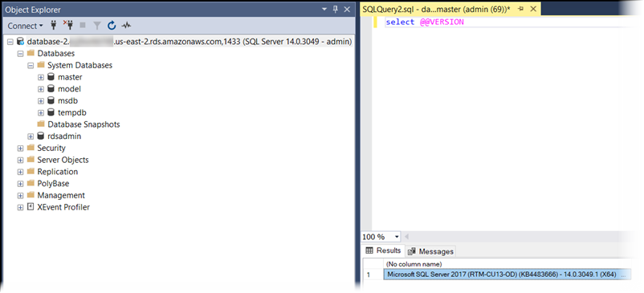The height and width of the screenshot is (293, 644).
Task: Select the XEvent Profiler label
Action: coord(63,207)
